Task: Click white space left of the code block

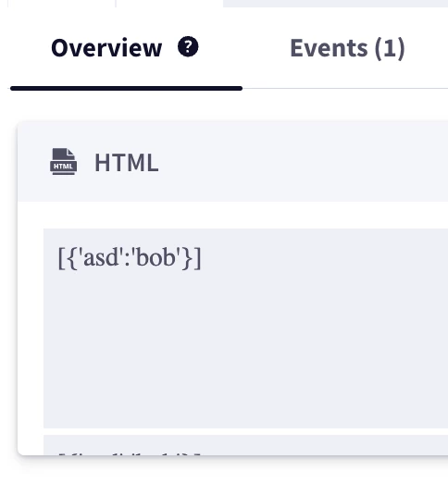Action: point(31,328)
